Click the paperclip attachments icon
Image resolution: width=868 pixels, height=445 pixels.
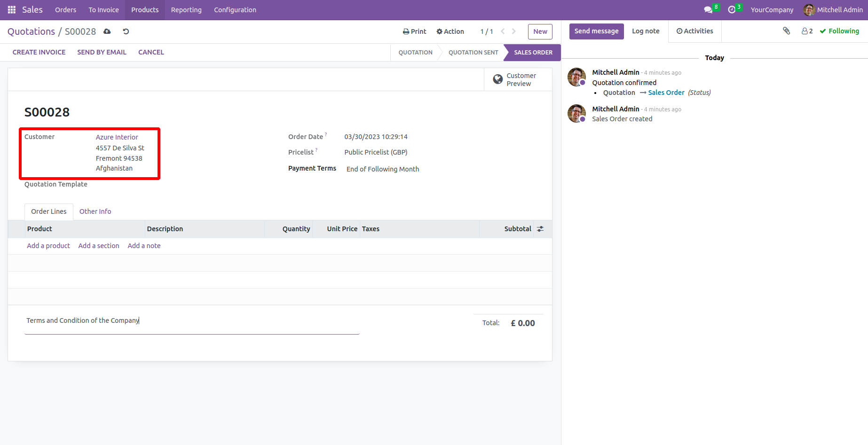point(786,31)
